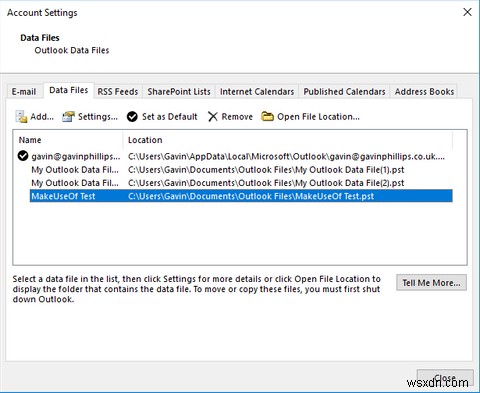480x393 pixels.
Task: Click the Name column header
Action: [x=68, y=140]
